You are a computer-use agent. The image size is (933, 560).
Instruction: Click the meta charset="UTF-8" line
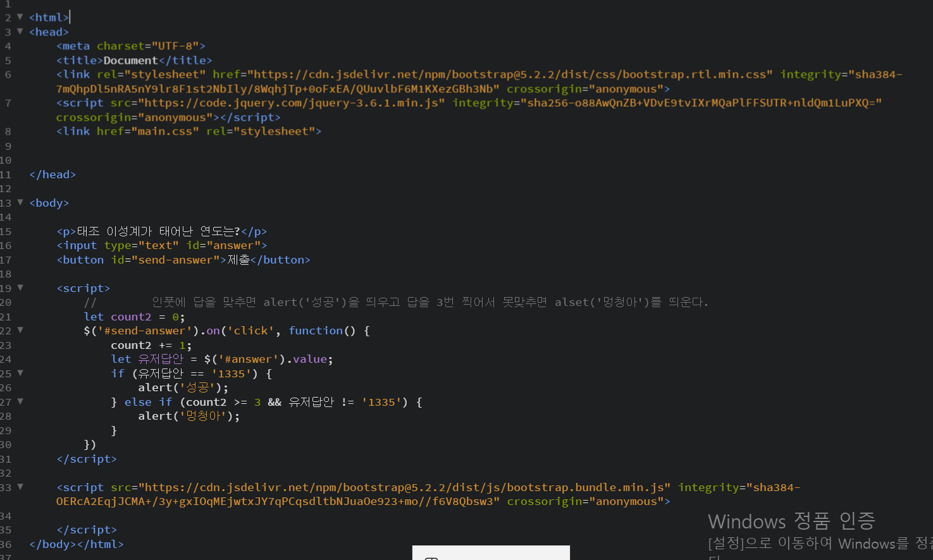pos(131,46)
